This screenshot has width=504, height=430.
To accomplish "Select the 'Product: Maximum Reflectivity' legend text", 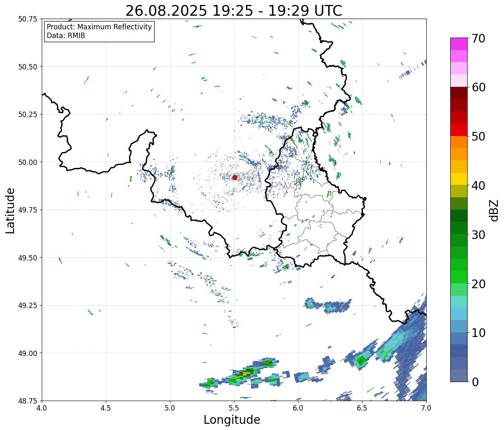I will (99, 27).
